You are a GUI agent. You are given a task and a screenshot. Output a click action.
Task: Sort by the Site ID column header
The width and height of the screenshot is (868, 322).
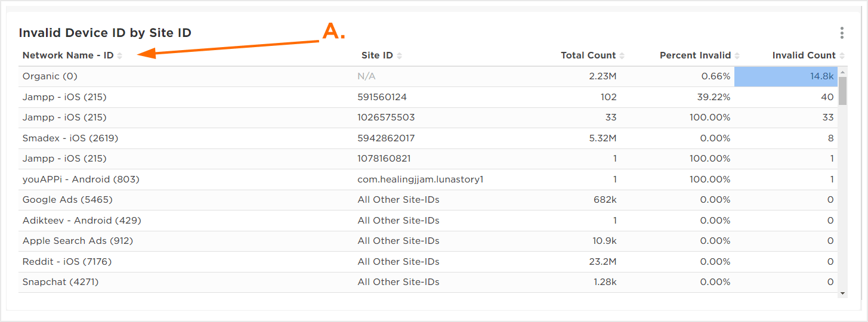coord(377,55)
